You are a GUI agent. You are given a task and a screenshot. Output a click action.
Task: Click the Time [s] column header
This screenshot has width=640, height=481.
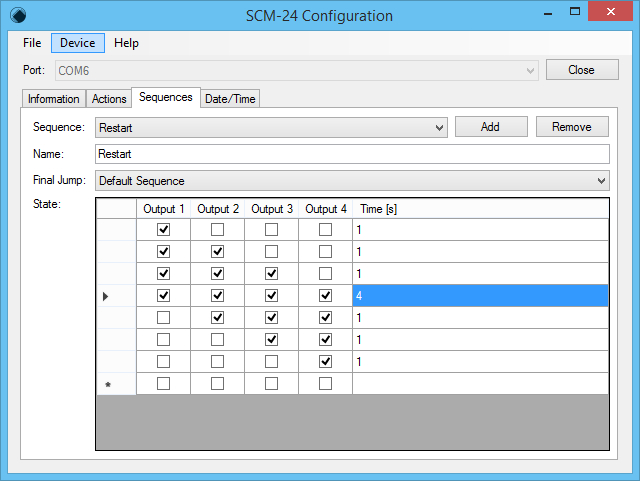[x=480, y=209]
